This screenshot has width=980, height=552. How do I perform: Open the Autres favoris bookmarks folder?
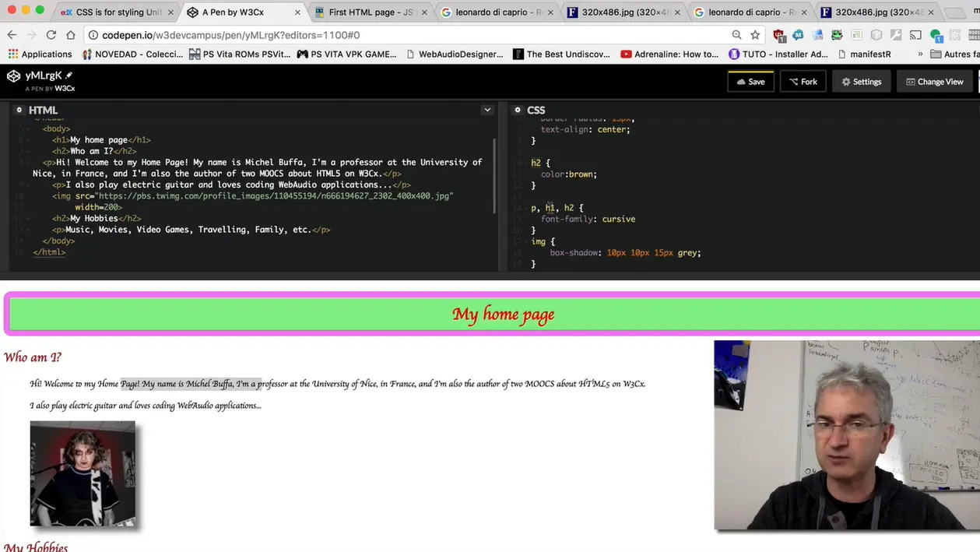(955, 54)
